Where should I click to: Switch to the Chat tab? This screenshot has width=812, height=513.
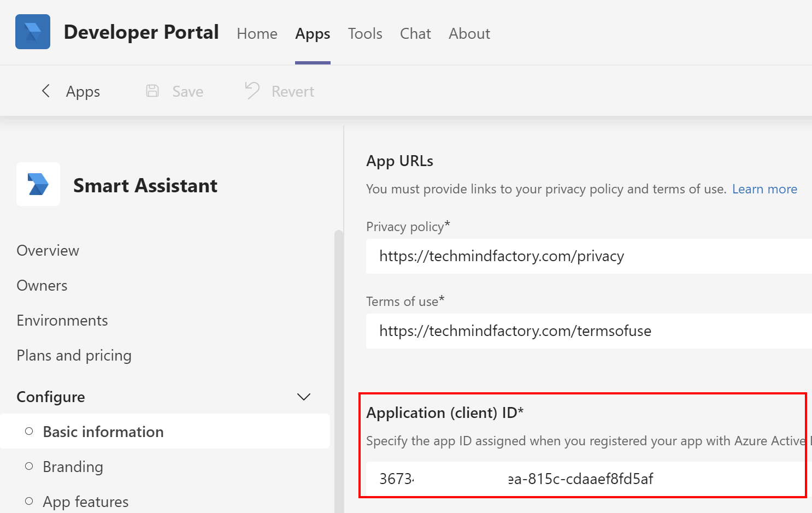[x=415, y=33]
